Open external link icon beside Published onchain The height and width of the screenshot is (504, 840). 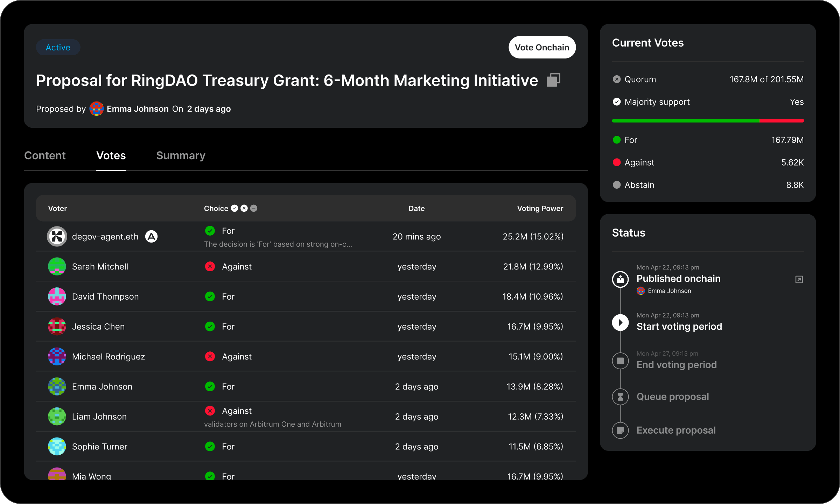[x=799, y=279]
